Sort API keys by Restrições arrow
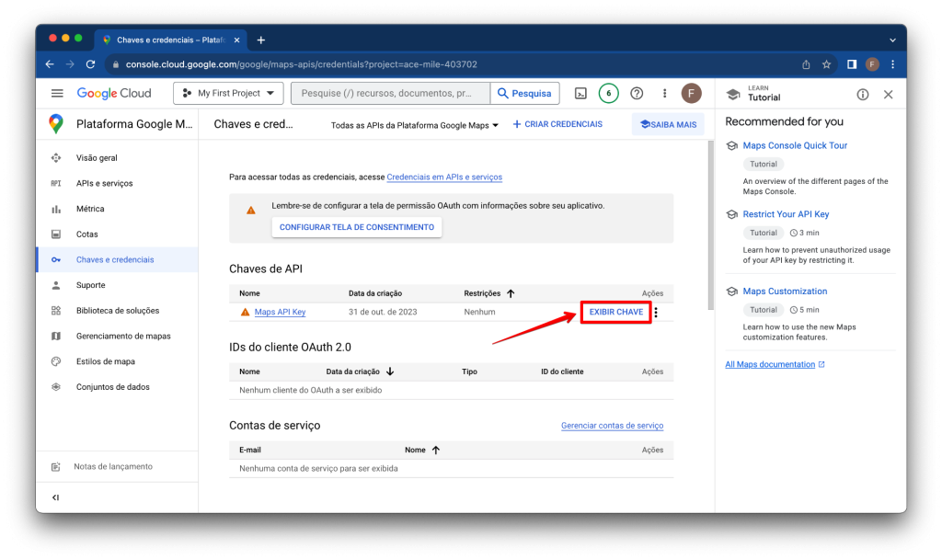 click(x=511, y=293)
